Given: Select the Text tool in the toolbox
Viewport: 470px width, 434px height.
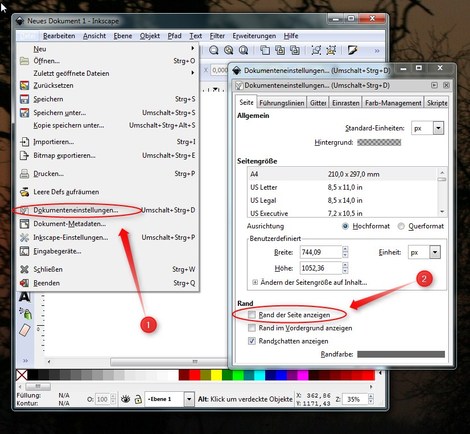Looking at the screenshot, I should pos(25,296).
